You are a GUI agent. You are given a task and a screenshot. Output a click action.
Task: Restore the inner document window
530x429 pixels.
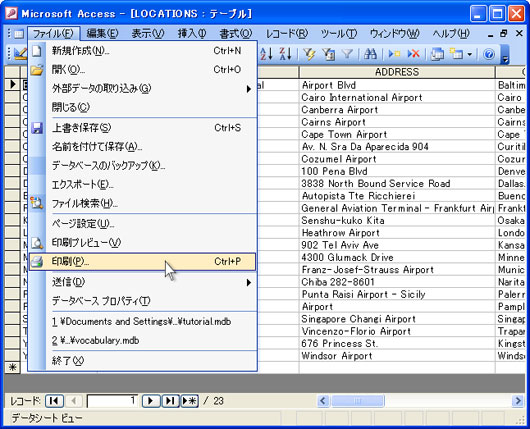tap(504, 33)
